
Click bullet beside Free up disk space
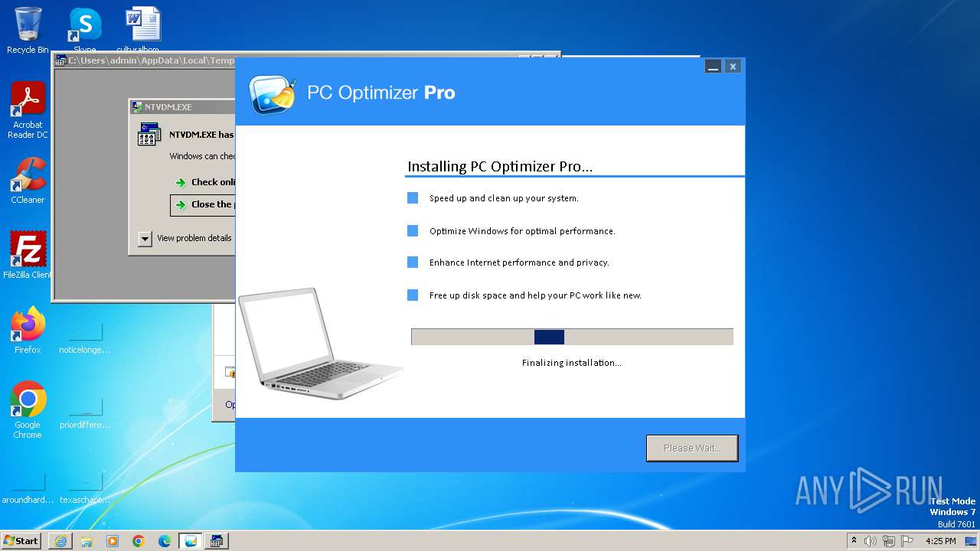pyautogui.click(x=413, y=295)
